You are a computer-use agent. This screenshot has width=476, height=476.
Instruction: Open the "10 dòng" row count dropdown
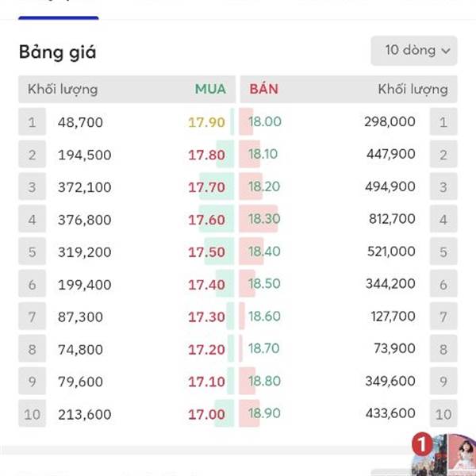(x=414, y=51)
